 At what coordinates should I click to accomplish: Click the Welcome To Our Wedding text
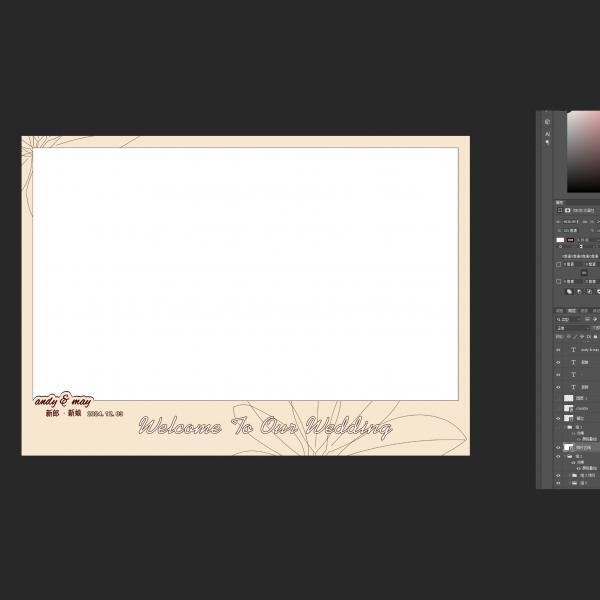point(265,427)
